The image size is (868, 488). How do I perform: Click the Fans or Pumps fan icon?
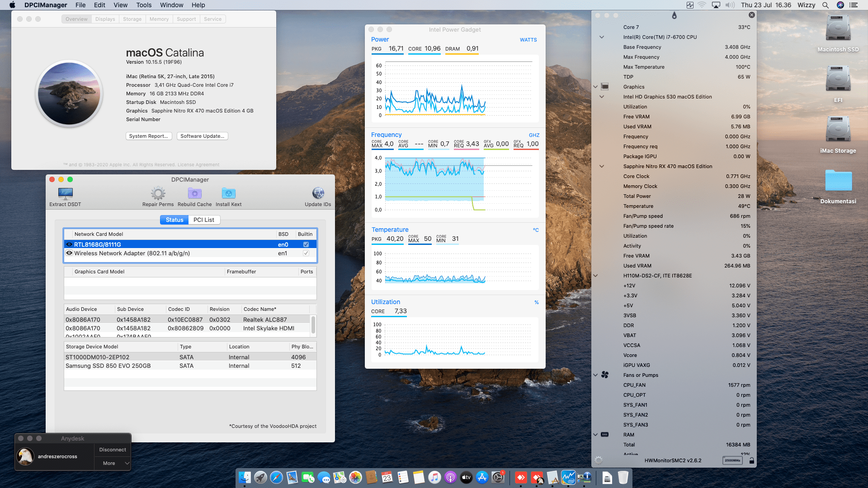coord(606,375)
